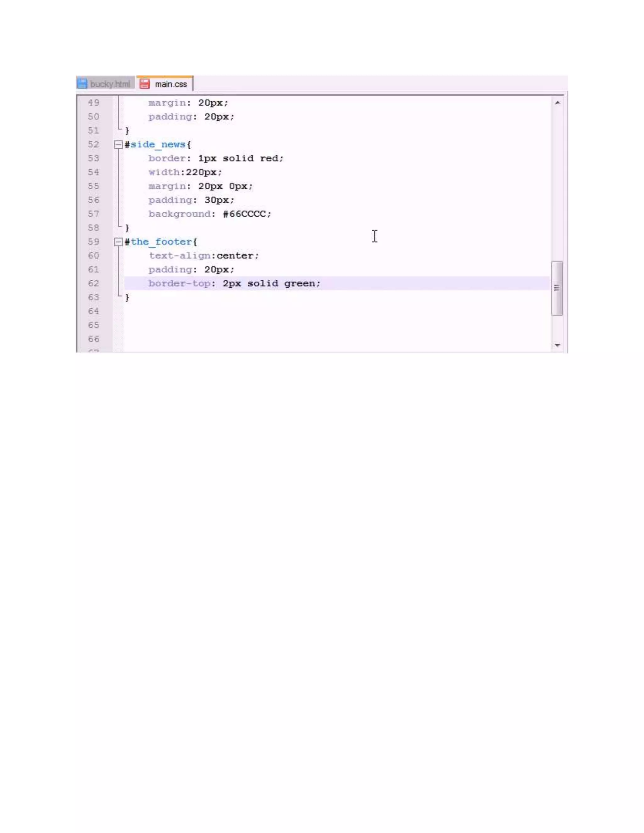Click line number 62 in the margin
This screenshot has height=833, width=644.
pyautogui.click(x=93, y=284)
